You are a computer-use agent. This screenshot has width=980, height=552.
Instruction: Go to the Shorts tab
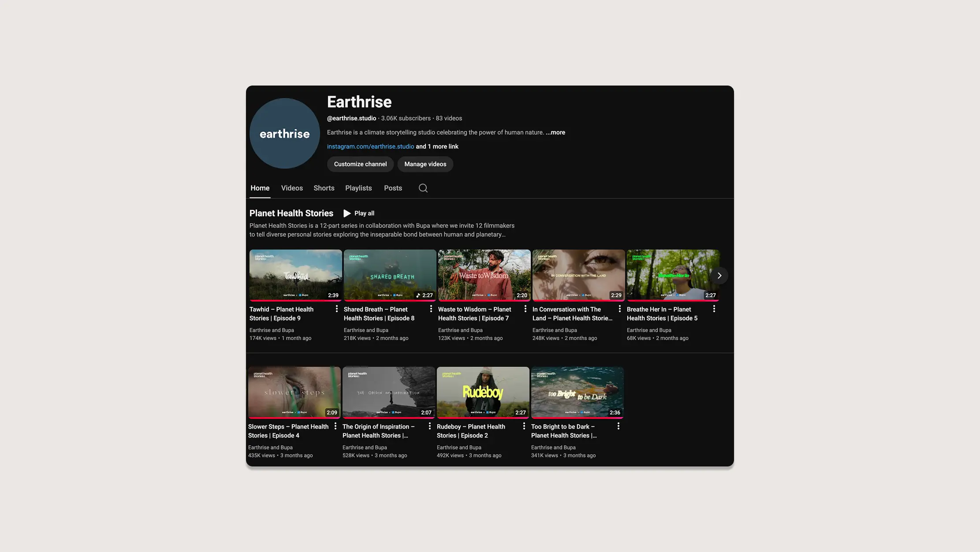point(324,188)
